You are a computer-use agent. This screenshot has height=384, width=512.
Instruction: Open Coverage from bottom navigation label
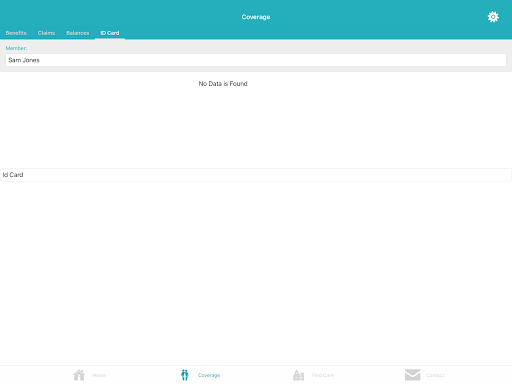[209, 375]
